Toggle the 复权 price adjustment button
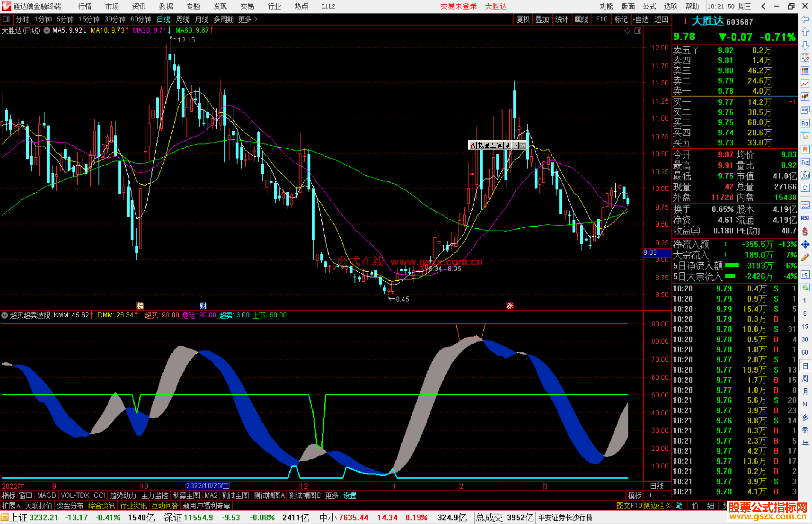The height and width of the screenshot is (524, 812). (523, 19)
